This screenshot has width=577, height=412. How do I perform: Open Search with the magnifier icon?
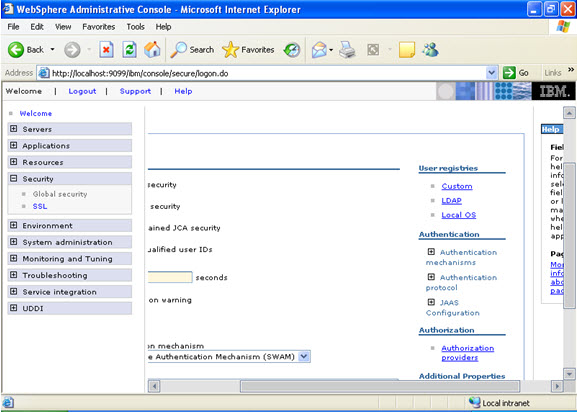178,50
